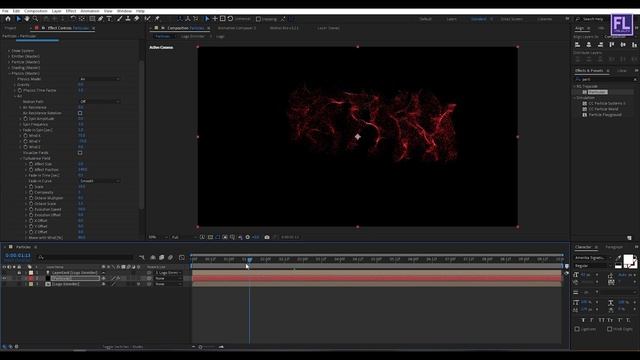Open the Animation menu

point(90,11)
